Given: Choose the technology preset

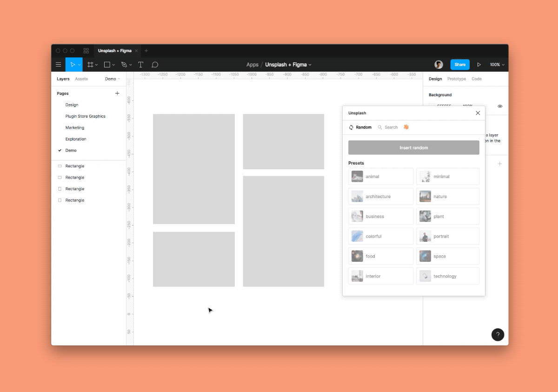Looking at the screenshot, I should 448,276.
